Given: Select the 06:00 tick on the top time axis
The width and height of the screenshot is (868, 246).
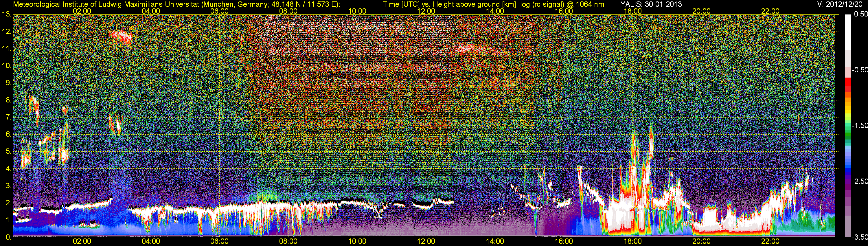Looking at the screenshot, I should [x=219, y=11].
